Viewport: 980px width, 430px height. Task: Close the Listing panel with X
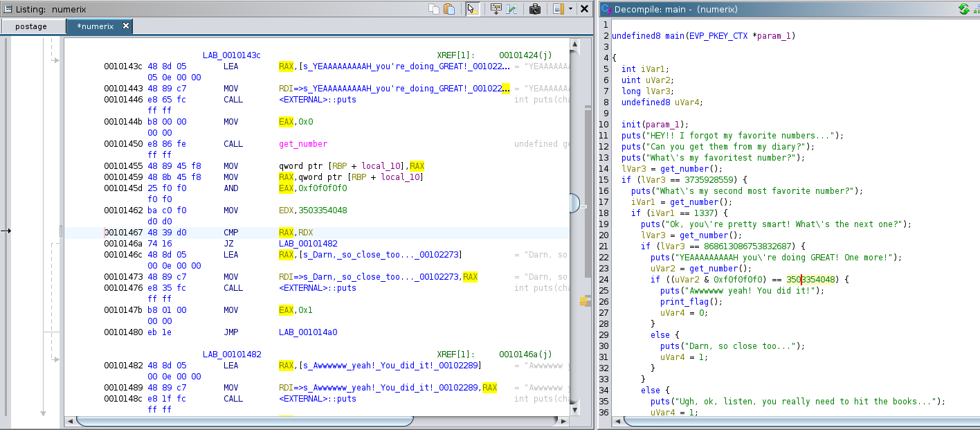pos(585,9)
